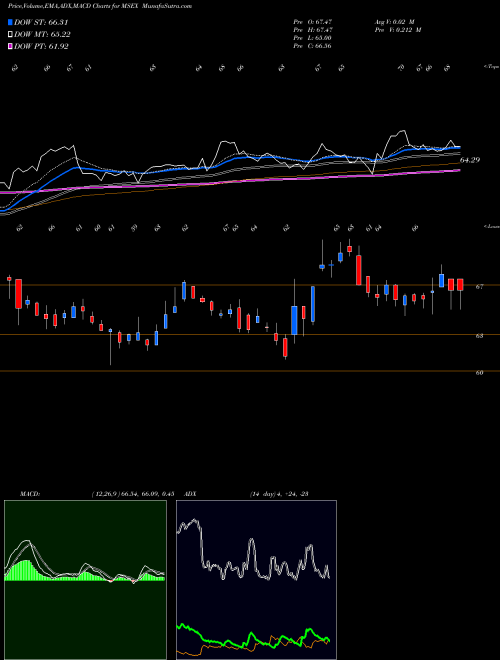
Task: Click the 'Pre V: 0.212 M' value
Action: pyautogui.click(x=397, y=30)
